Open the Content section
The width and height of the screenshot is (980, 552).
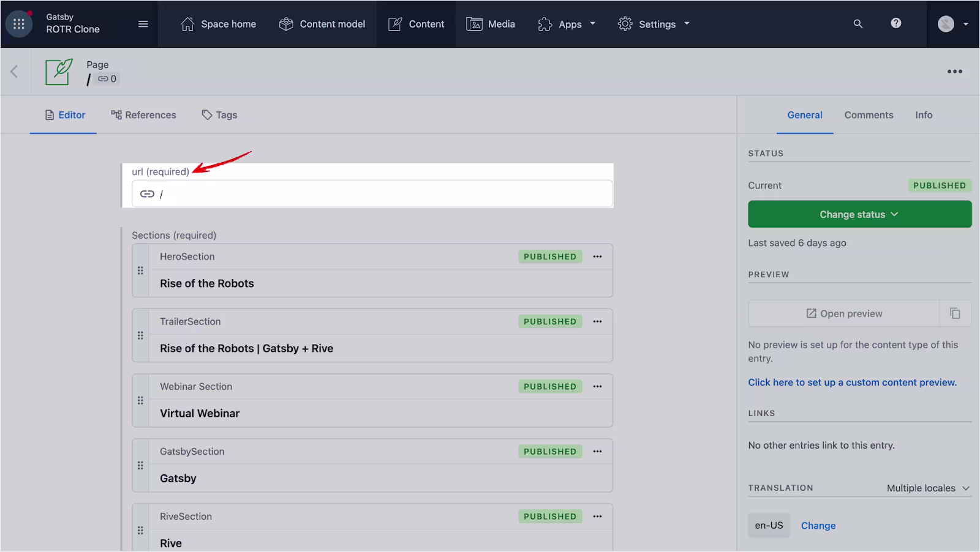pyautogui.click(x=417, y=24)
